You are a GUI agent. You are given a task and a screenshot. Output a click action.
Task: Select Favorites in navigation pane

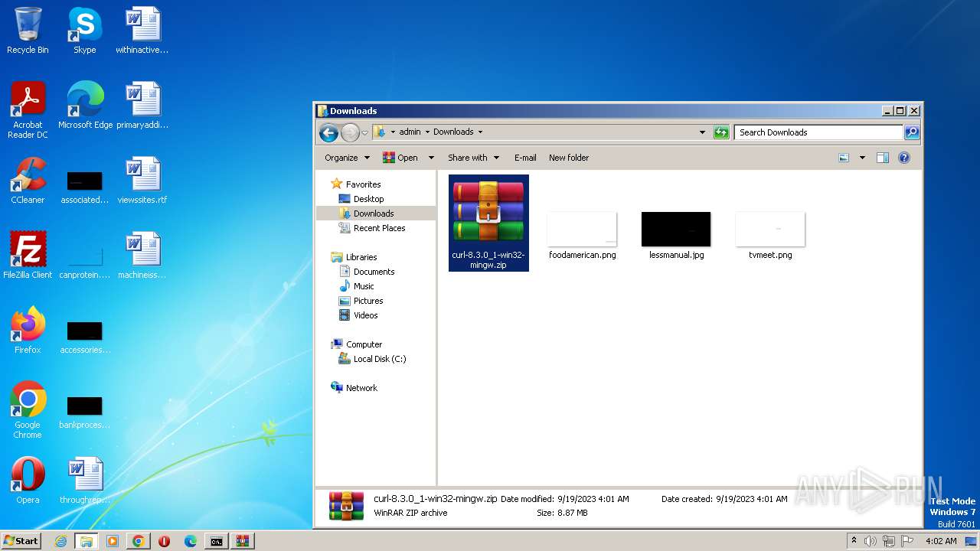[x=363, y=184]
